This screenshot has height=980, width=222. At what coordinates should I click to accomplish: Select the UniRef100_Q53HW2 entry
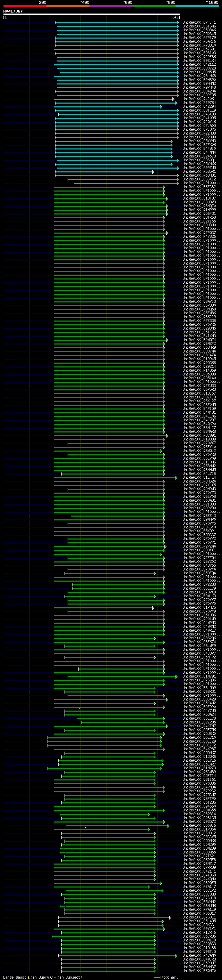199,466
